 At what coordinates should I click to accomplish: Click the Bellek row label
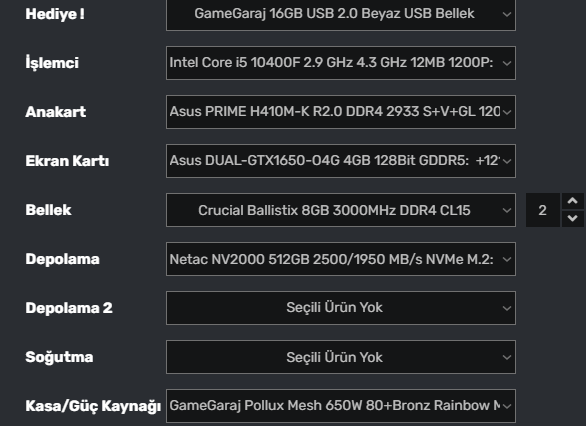(x=48, y=210)
